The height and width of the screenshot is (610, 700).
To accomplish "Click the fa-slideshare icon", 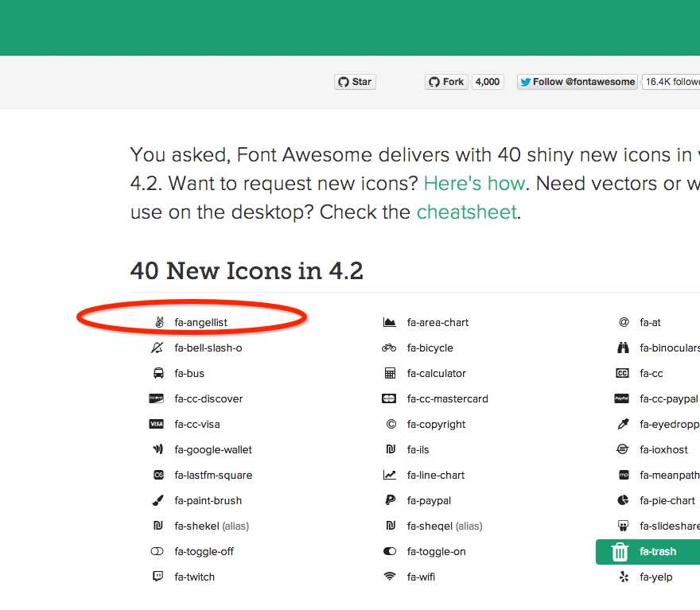I will (x=623, y=526).
